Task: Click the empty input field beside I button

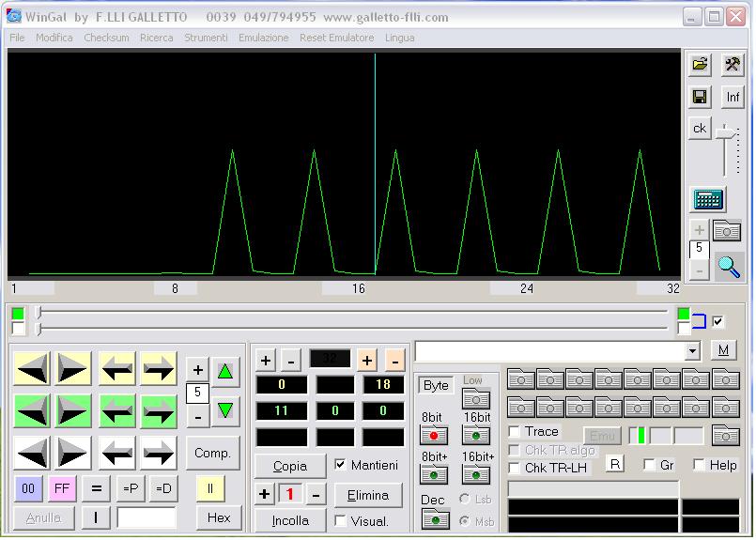Action: click(x=147, y=517)
